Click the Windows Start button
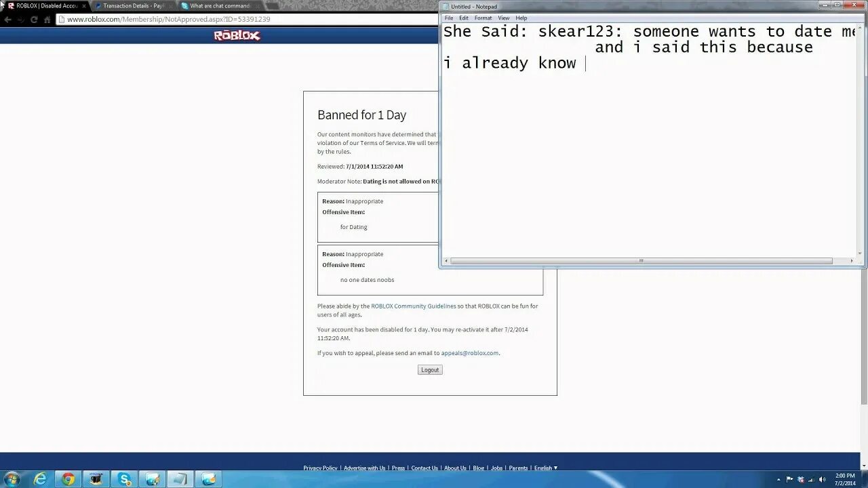 (12, 479)
